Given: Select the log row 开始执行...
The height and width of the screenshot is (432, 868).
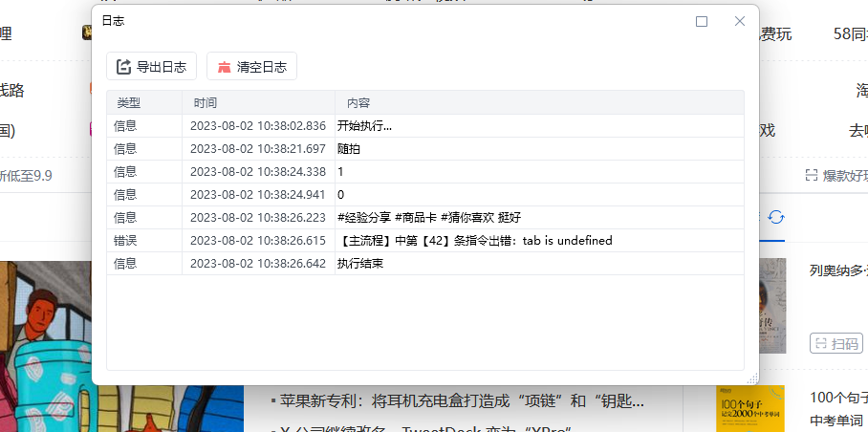Looking at the screenshot, I should click(x=425, y=126).
